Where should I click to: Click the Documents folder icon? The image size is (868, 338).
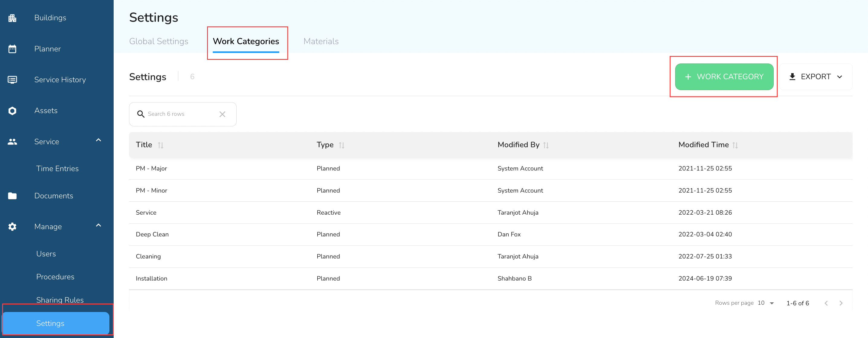click(x=12, y=196)
